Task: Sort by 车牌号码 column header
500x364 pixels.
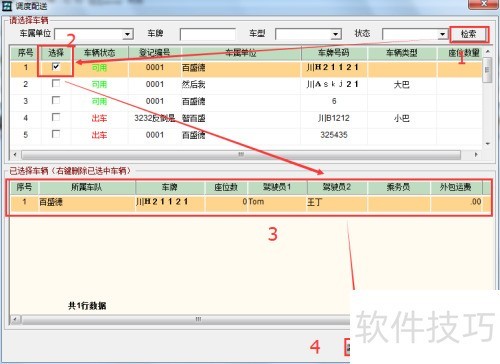Action: click(x=334, y=53)
